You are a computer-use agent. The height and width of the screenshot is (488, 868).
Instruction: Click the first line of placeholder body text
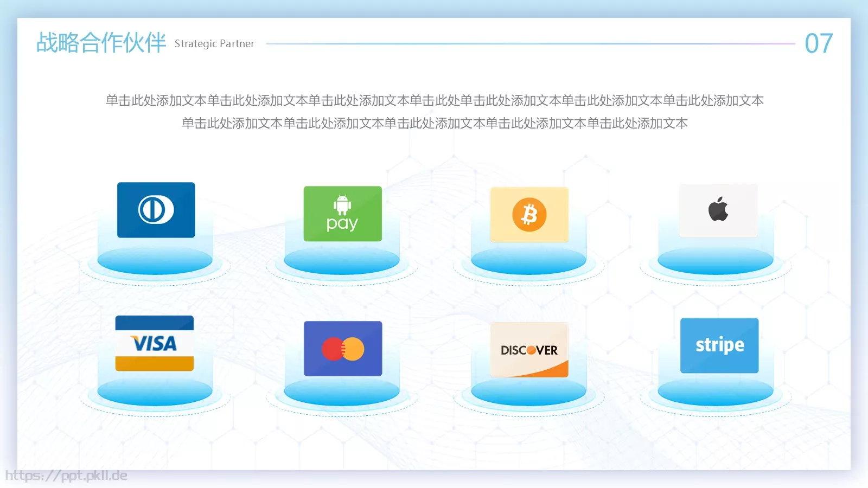[x=435, y=100]
